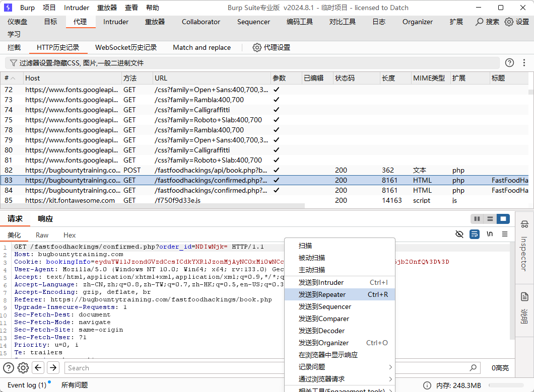The width and height of the screenshot is (534, 392).
Task: Switch to the Sequencer tab
Action: (253, 22)
